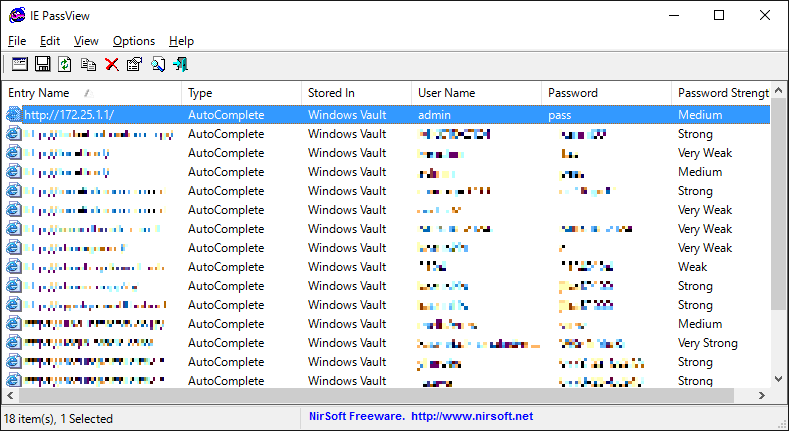Click the horizontal scrollbar right arrow
The image size is (789, 431).
[762, 397]
